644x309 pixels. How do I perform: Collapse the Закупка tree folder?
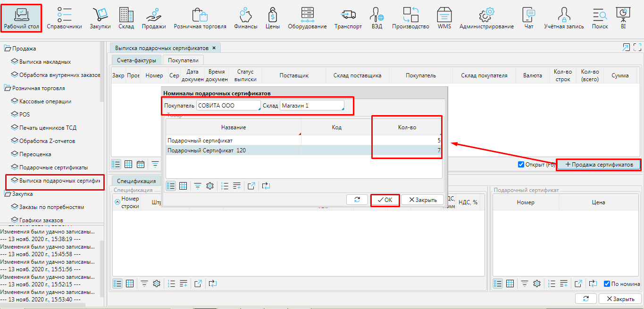click(8, 193)
